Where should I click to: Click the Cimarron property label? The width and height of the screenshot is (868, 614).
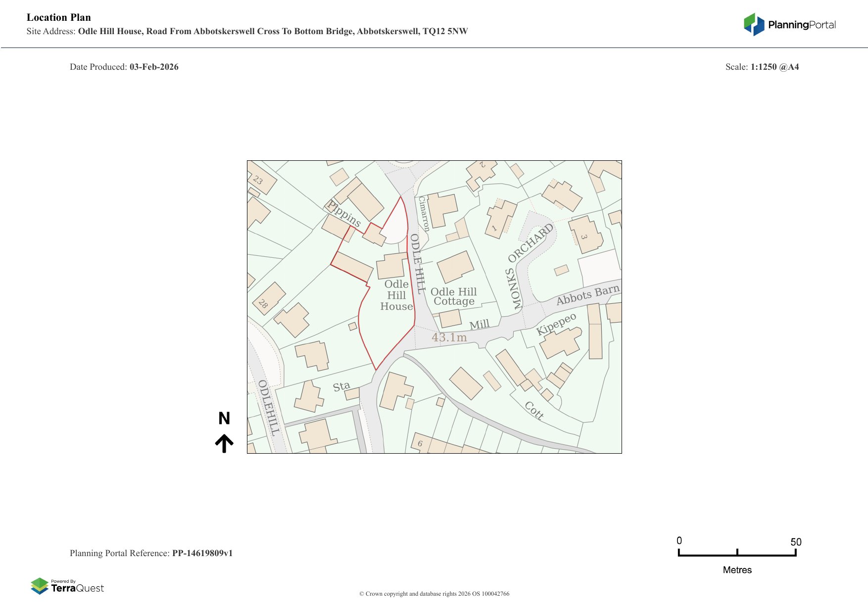click(x=424, y=214)
